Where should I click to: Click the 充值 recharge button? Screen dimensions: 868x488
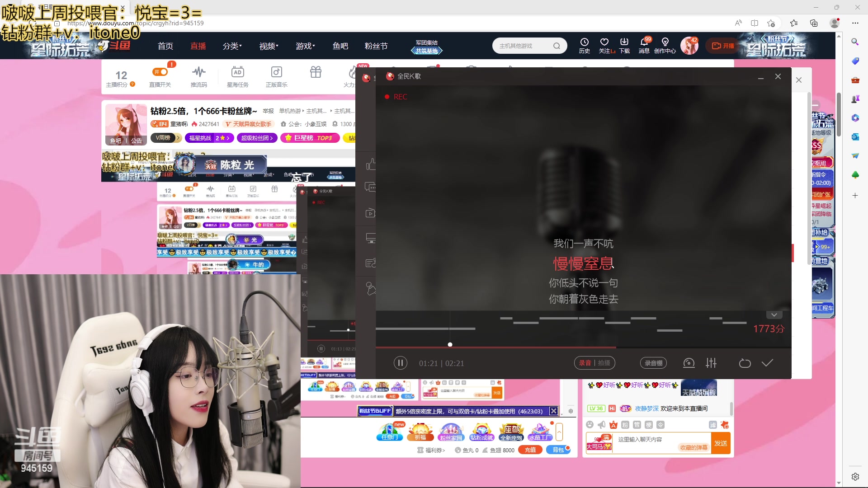click(530, 450)
